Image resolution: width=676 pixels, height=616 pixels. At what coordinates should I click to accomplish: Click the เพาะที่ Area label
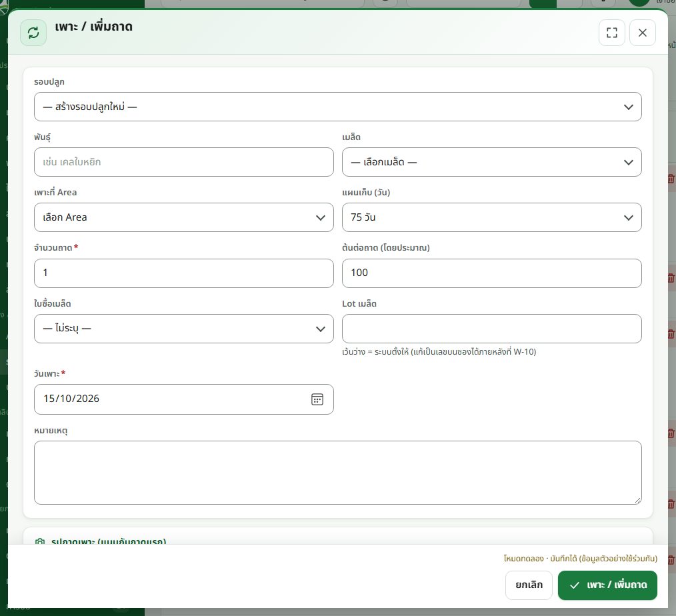point(55,193)
